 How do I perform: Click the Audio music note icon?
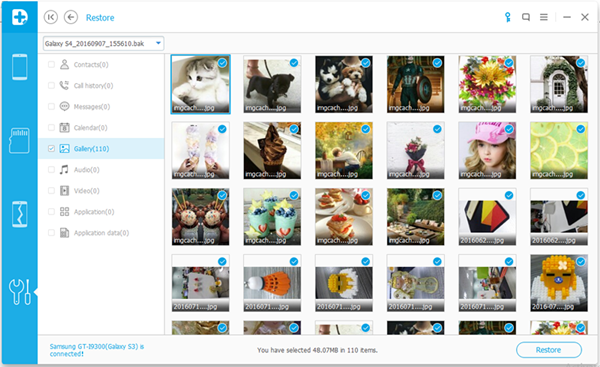[x=64, y=170]
